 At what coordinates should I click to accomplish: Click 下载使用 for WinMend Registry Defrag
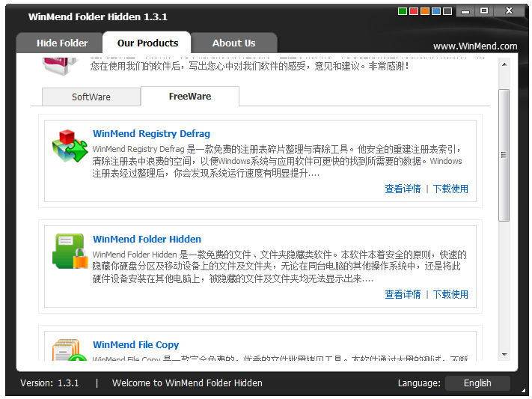pyautogui.click(x=450, y=189)
